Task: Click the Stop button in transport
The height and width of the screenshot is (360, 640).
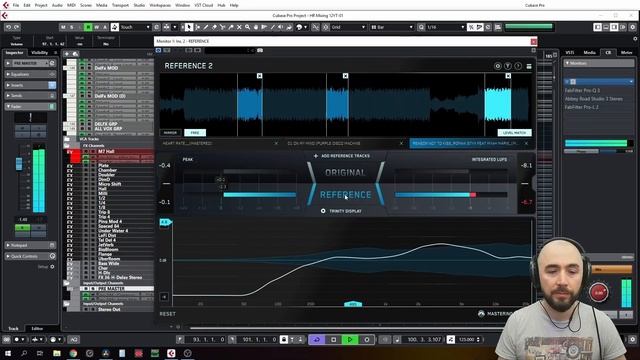Action: tap(333, 340)
